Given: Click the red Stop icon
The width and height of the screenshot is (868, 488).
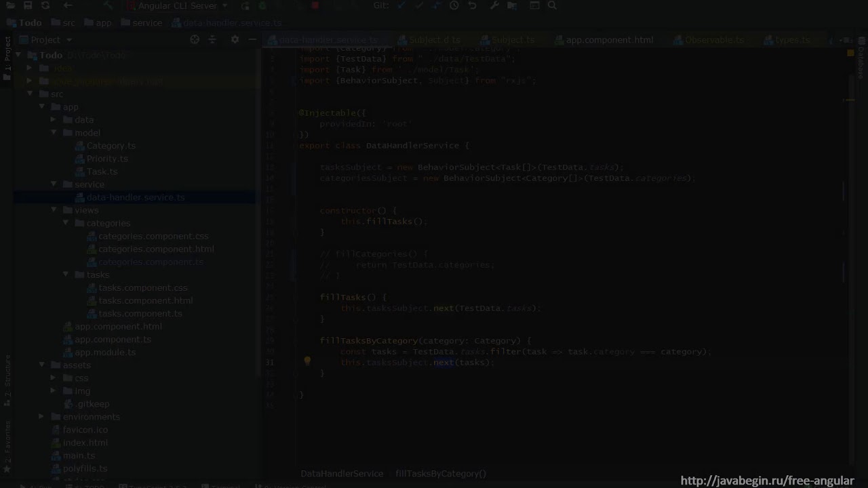Looking at the screenshot, I should [x=315, y=5].
